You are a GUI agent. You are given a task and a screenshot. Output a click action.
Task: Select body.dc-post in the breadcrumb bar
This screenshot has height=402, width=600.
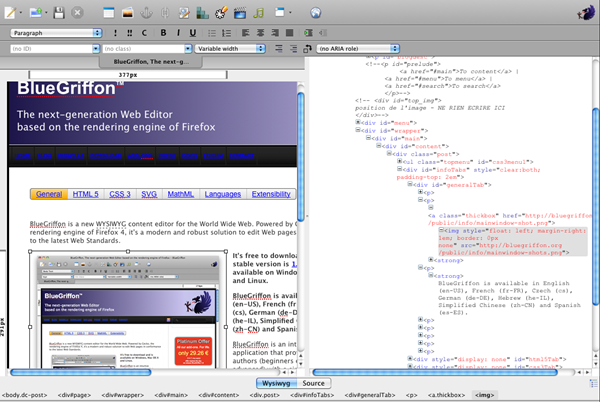coord(24,395)
